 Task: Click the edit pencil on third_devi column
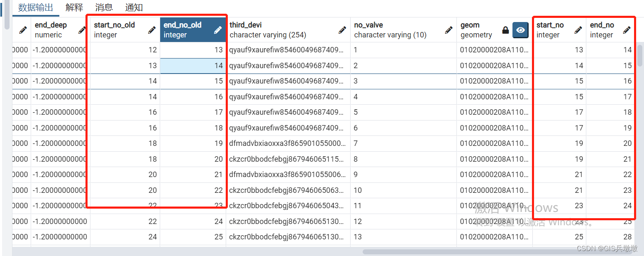click(342, 30)
